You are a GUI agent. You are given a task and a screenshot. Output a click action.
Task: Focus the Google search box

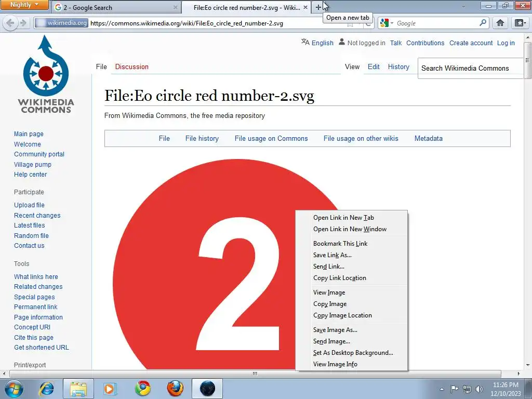pyautogui.click(x=437, y=23)
